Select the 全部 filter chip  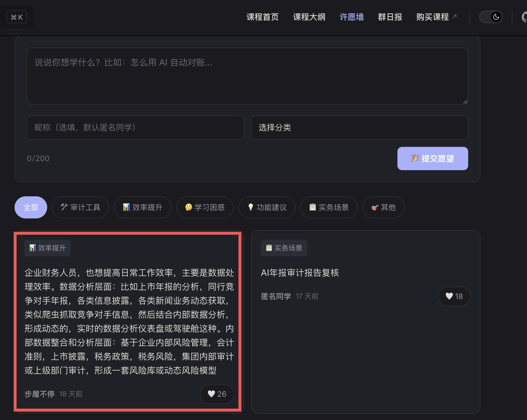click(x=31, y=207)
